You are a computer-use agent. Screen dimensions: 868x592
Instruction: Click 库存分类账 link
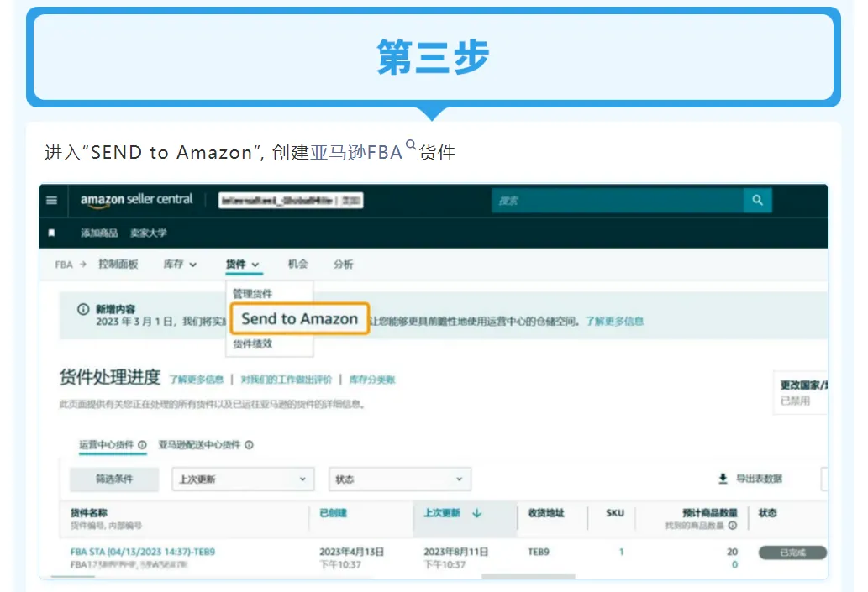pyautogui.click(x=372, y=380)
